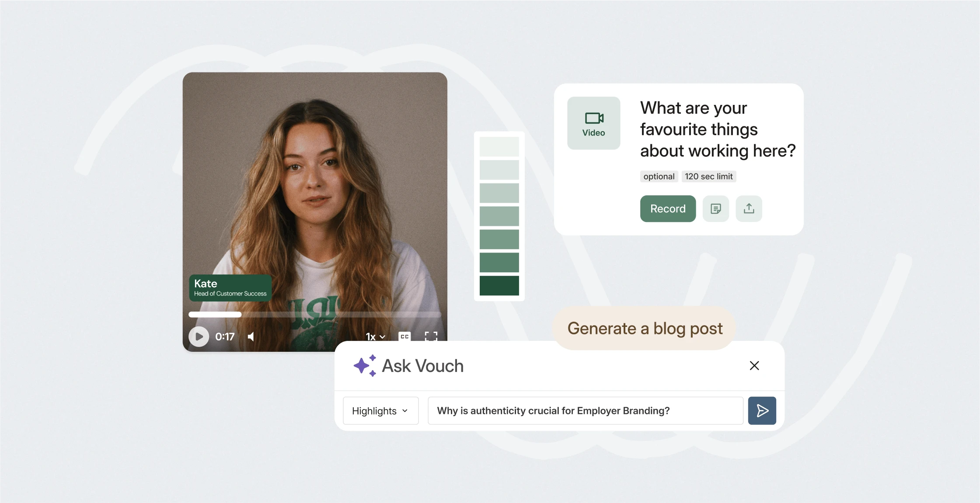This screenshot has height=503, width=980.
Task: Click the 'Ask Vouch' title text
Action: [x=422, y=366]
